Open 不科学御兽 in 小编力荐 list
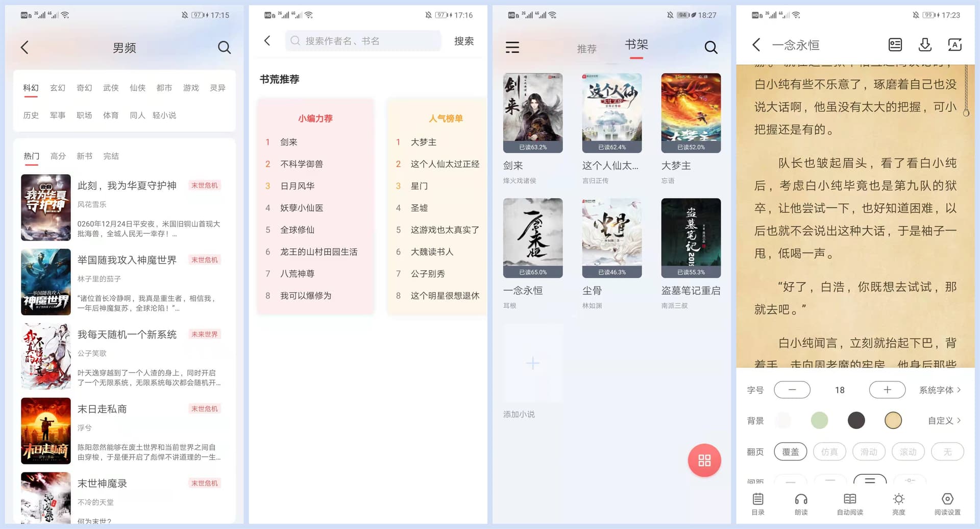Viewport: 980px width, 529px height. [x=301, y=164]
